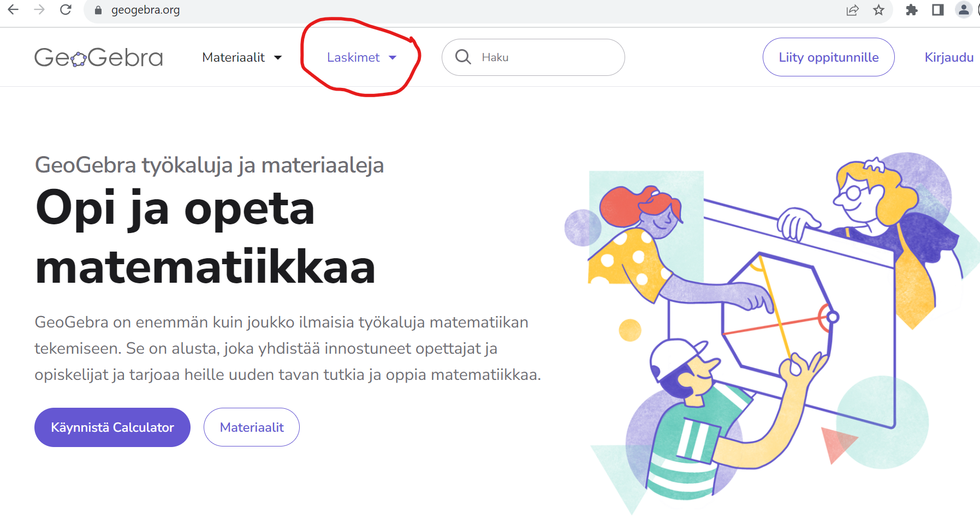980x518 pixels.
Task: Reload the page with the refresh icon
Action: [66, 9]
